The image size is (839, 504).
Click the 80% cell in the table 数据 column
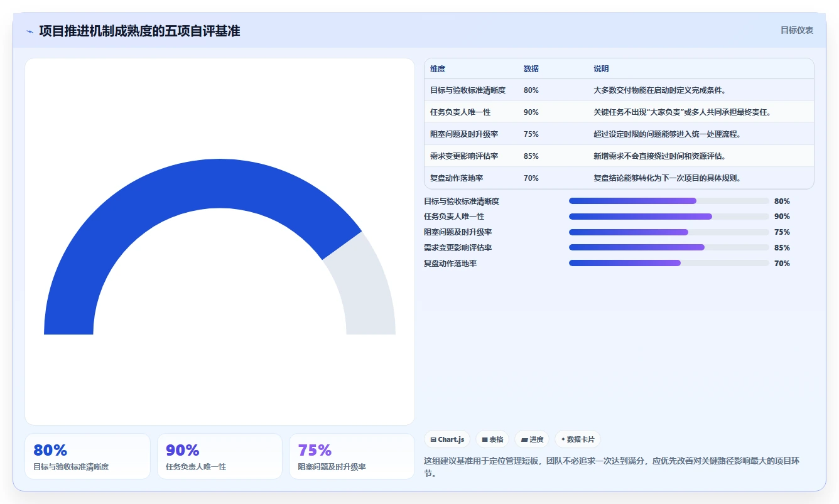[x=531, y=90]
